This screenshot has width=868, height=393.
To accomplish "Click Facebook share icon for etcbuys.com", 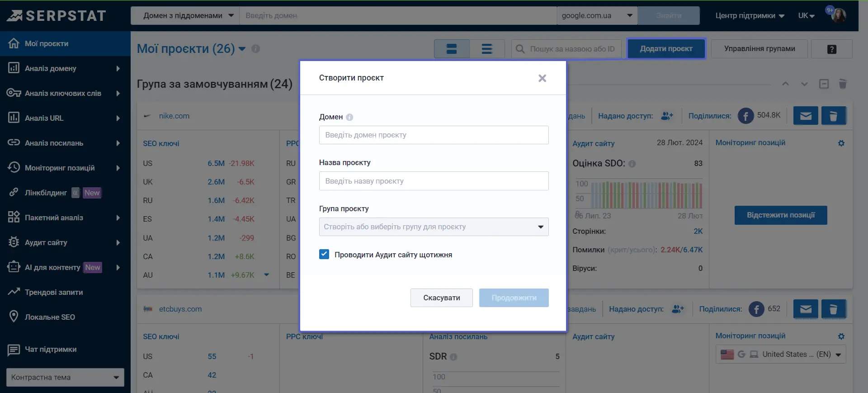I will pos(757,309).
